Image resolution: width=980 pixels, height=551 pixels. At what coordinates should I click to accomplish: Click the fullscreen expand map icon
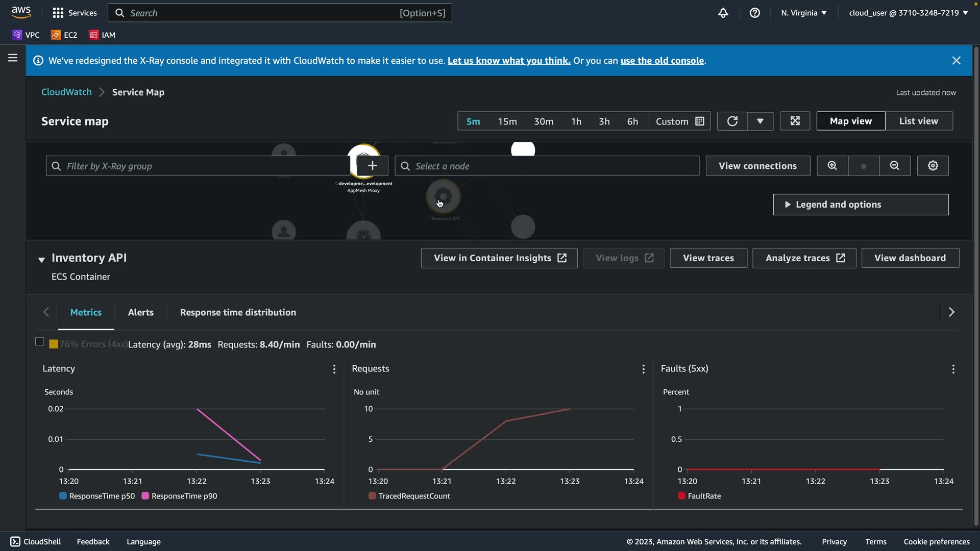pos(795,121)
